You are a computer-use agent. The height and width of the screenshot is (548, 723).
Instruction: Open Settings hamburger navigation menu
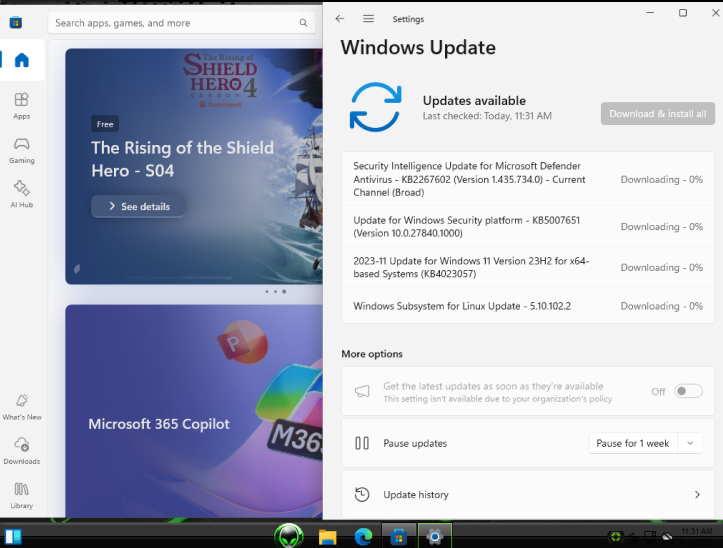(368, 18)
